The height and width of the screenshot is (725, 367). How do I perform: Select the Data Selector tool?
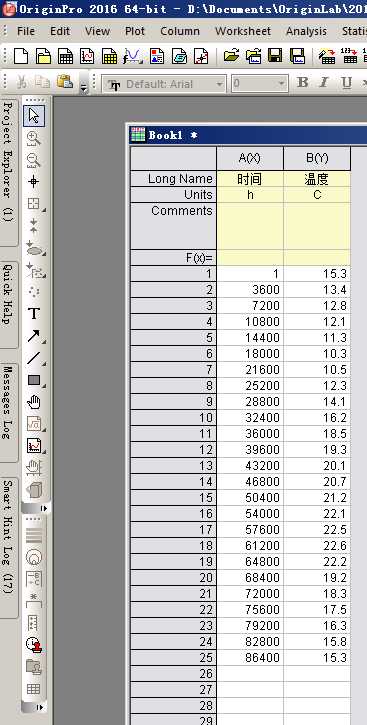[x=34, y=226]
